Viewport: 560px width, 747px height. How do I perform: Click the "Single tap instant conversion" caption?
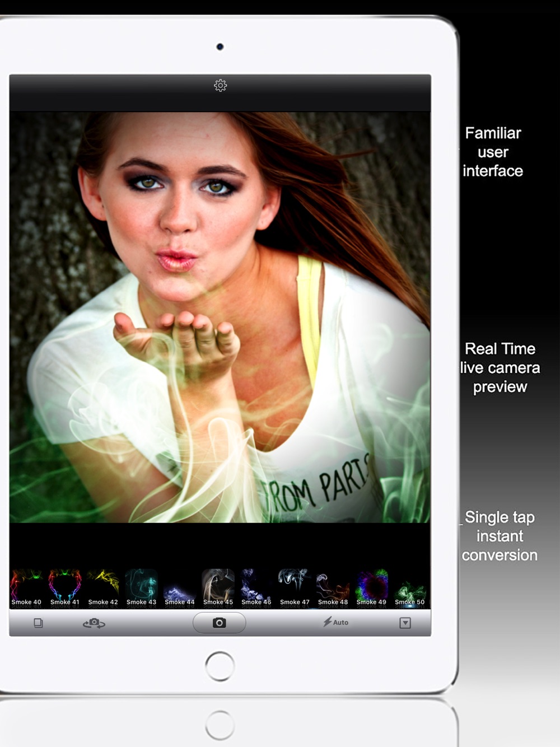pos(500,536)
